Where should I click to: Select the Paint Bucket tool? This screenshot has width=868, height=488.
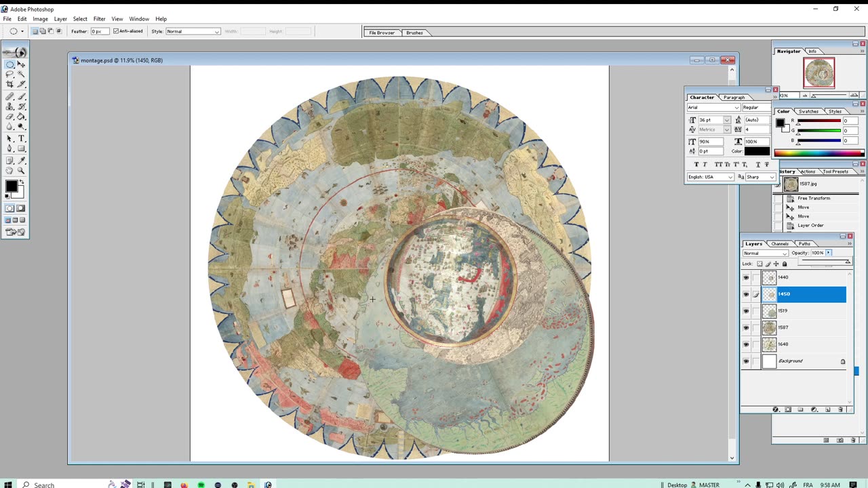point(21,117)
